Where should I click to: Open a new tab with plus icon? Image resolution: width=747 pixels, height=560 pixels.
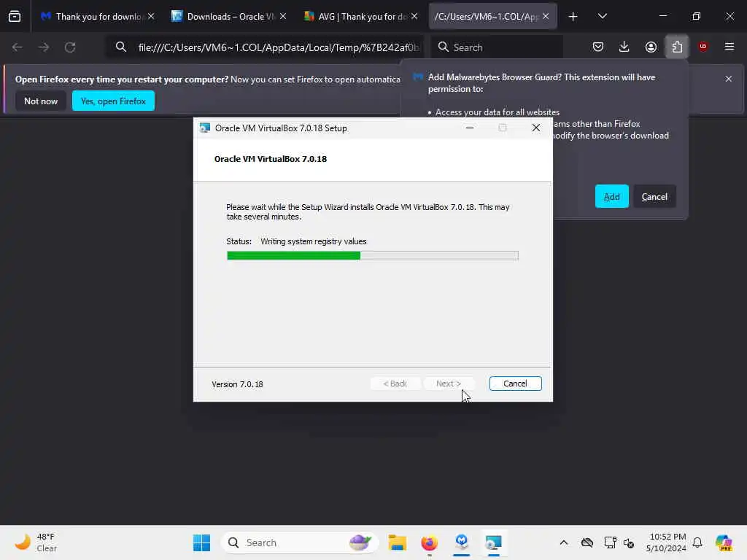click(x=573, y=17)
